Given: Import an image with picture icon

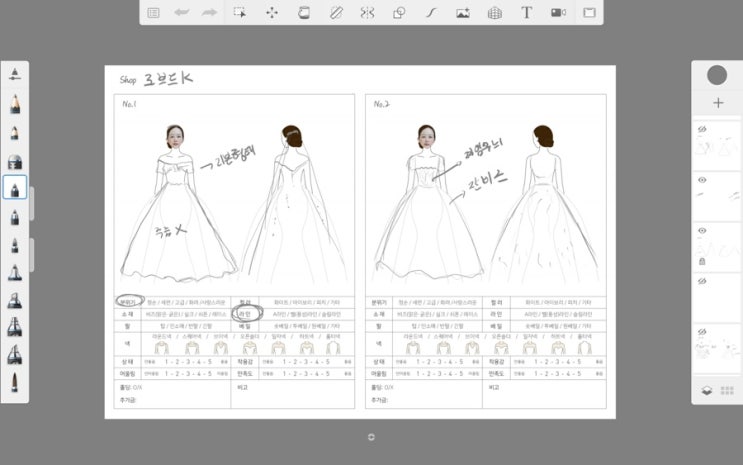Looking at the screenshot, I should [463, 13].
